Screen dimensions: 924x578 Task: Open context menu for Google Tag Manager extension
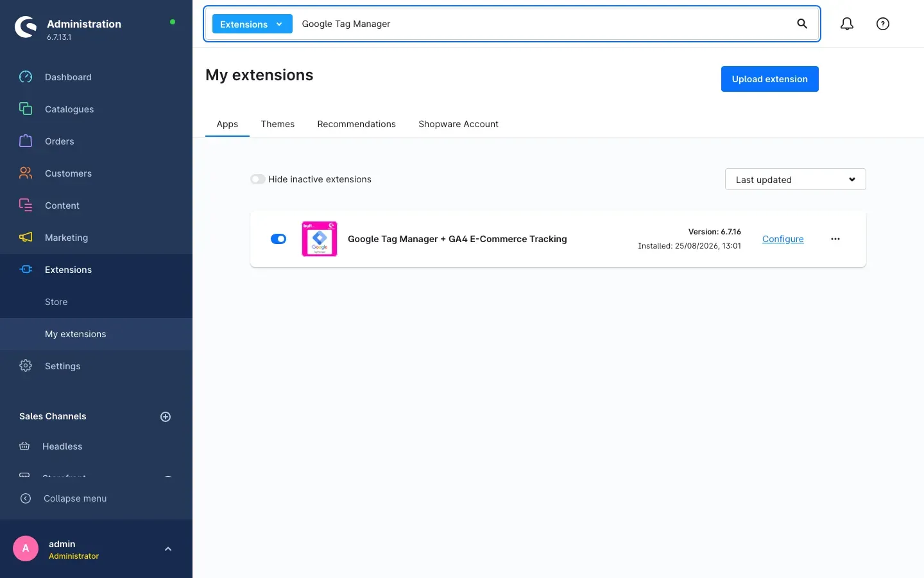tap(835, 239)
